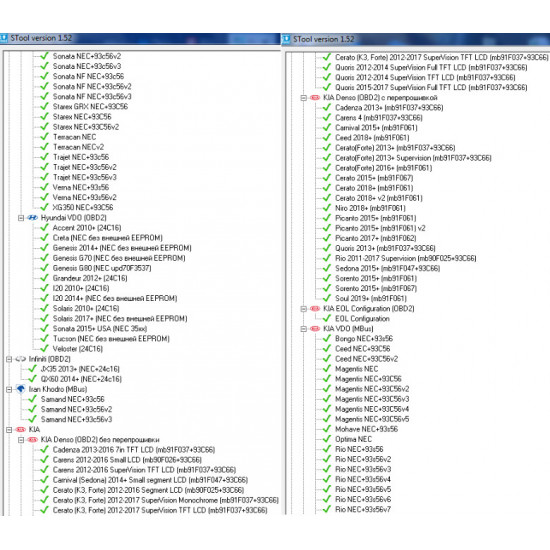Click the green check icon of Starex GRX NEC+93C56
This screenshot has width=550, height=550.
(44, 106)
